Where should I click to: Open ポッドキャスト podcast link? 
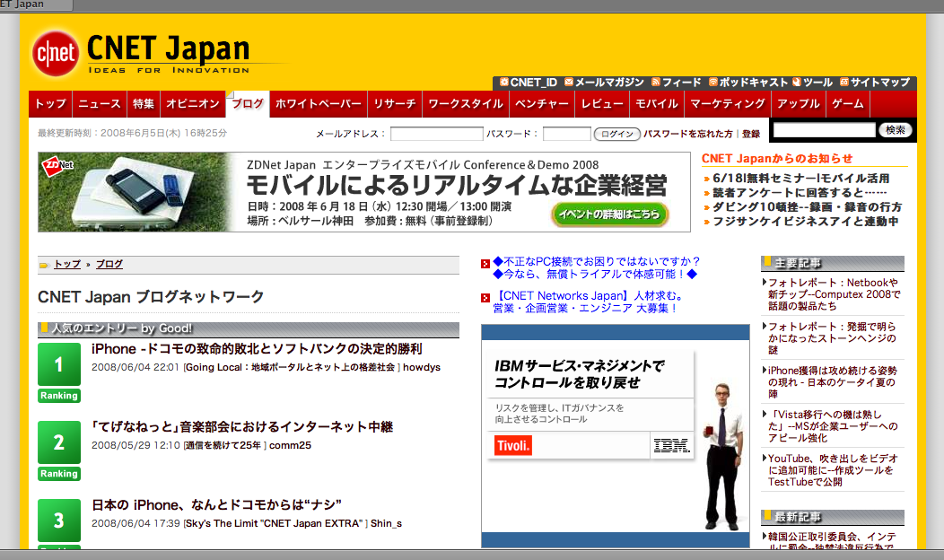(748, 82)
